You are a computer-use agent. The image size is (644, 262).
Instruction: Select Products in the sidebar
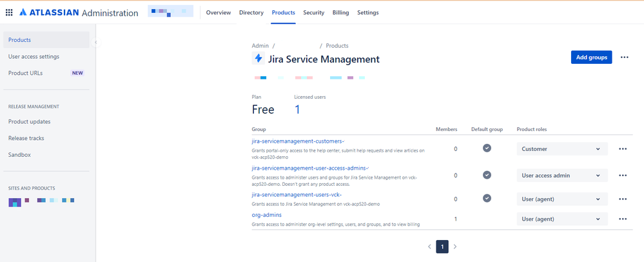[46, 40]
